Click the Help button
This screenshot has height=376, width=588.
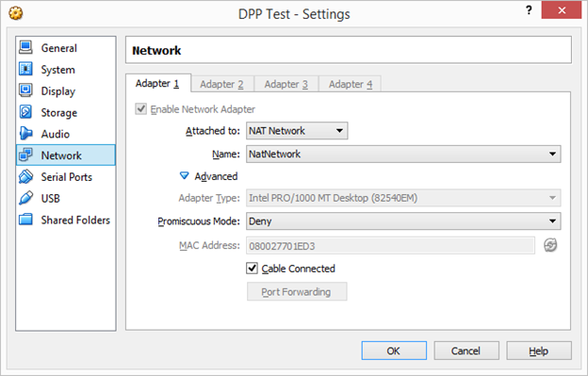539,351
